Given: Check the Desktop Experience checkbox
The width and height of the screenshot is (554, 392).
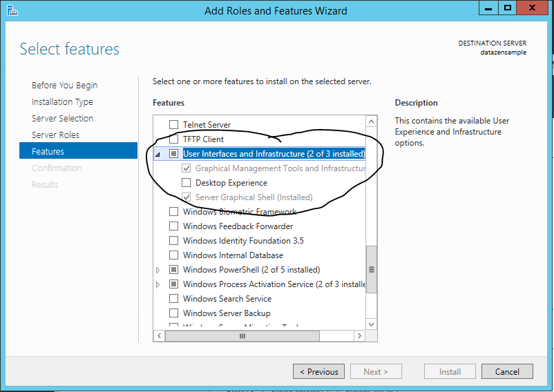Looking at the screenshot, I should [x=186, y=183].
